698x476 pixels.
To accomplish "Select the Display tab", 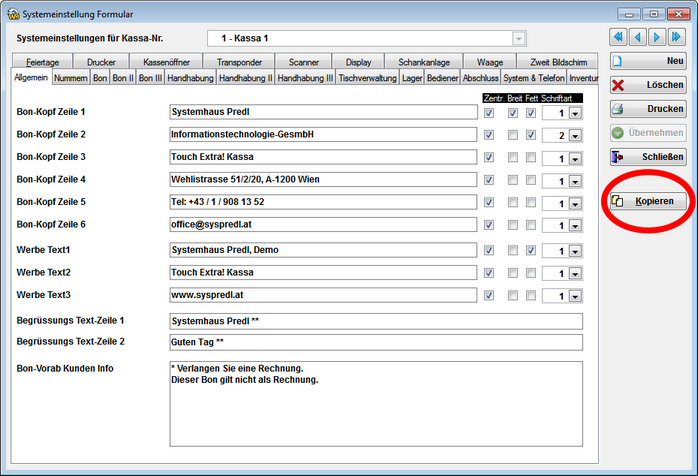I will click(358, 62).
